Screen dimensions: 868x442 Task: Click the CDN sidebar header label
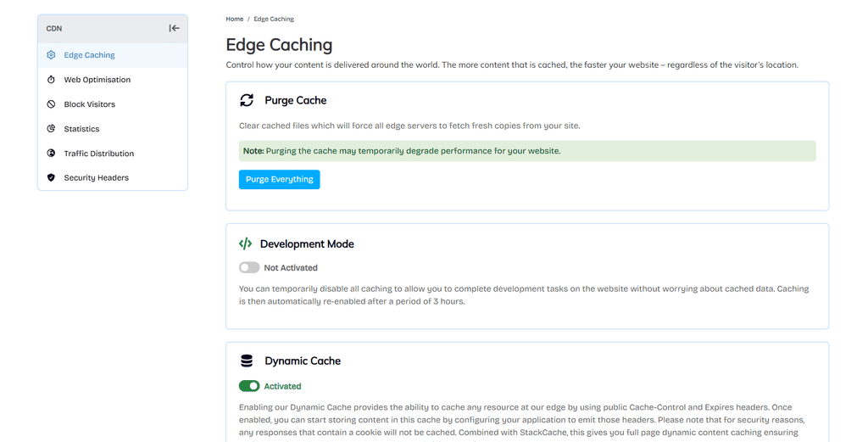point(54,28)
